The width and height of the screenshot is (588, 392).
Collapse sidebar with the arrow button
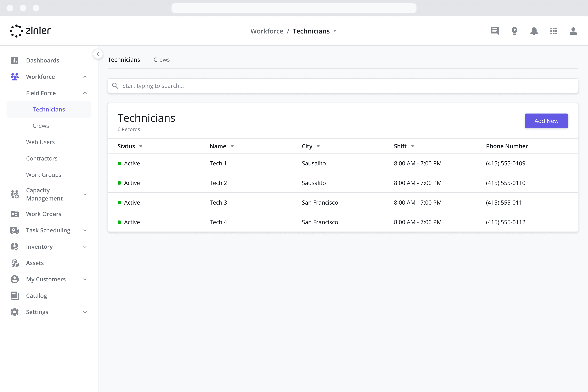tap(98, 54)
